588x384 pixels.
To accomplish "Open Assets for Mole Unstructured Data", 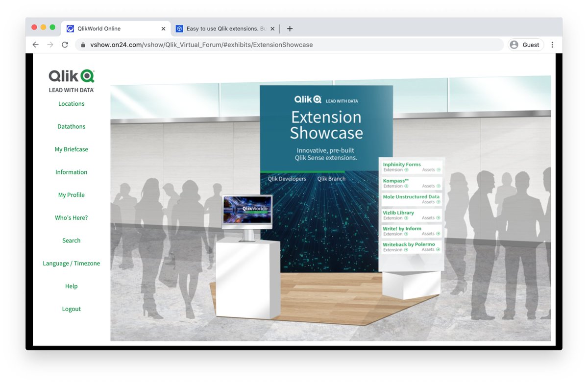I will coord(438,202).
